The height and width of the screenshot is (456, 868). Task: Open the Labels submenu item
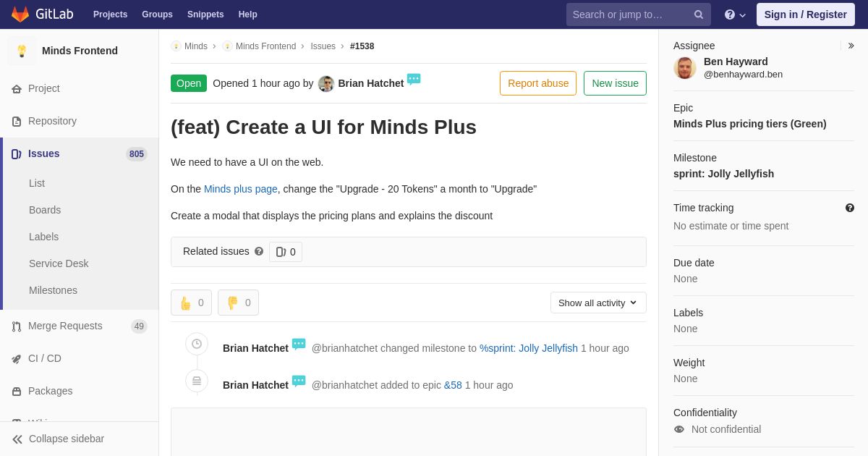pos(44,237)
